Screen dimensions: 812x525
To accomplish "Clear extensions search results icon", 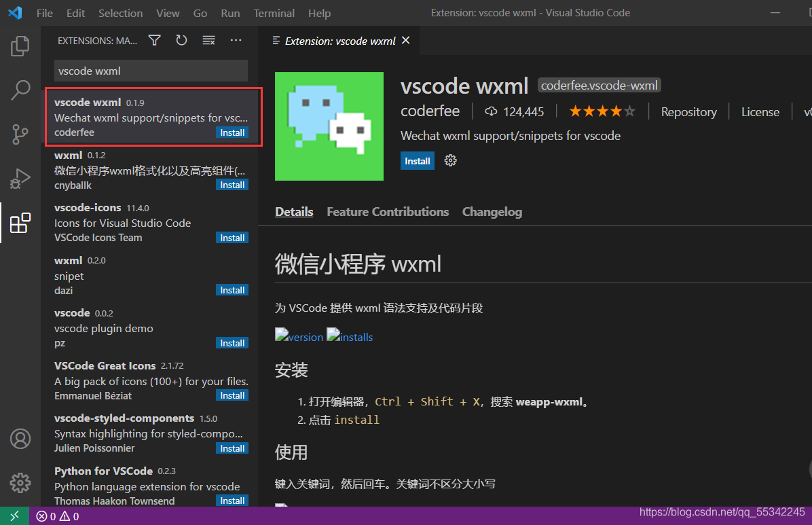I will [x=208, y=41].
